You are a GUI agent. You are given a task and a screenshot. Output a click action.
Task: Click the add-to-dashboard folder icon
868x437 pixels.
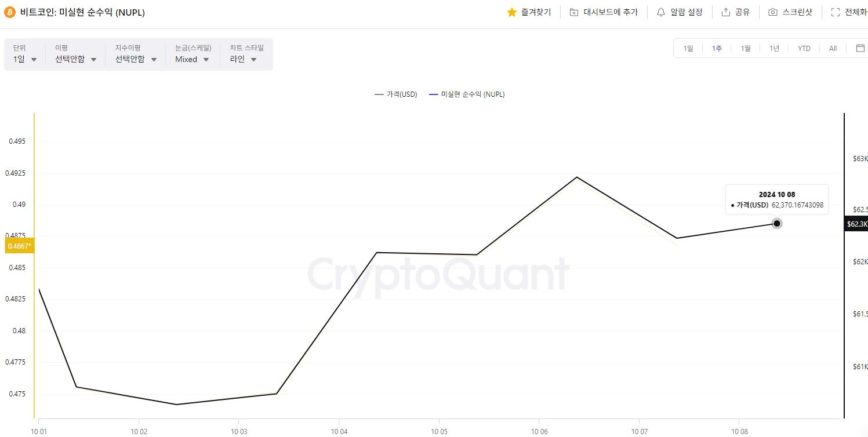[x=574, y=12]
